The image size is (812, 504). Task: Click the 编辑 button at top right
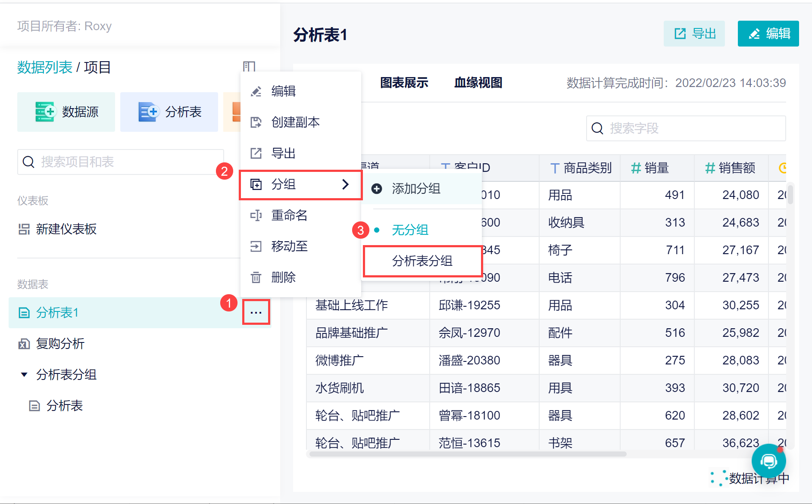(768, 34)
